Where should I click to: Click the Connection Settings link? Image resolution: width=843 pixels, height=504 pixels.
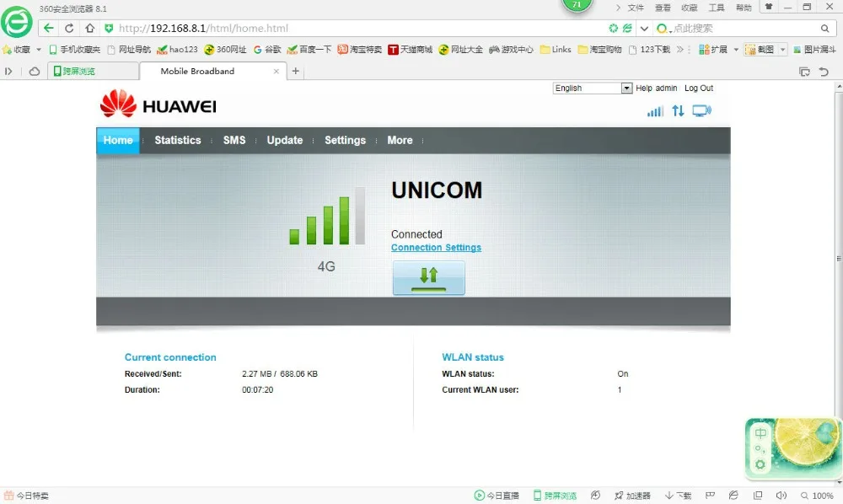(436, 248)
